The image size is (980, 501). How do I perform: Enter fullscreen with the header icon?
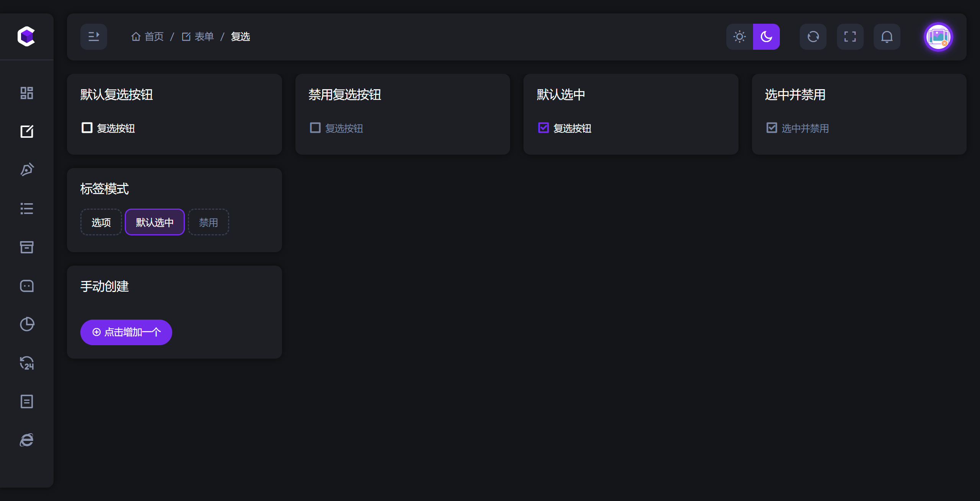pos(850,37)
